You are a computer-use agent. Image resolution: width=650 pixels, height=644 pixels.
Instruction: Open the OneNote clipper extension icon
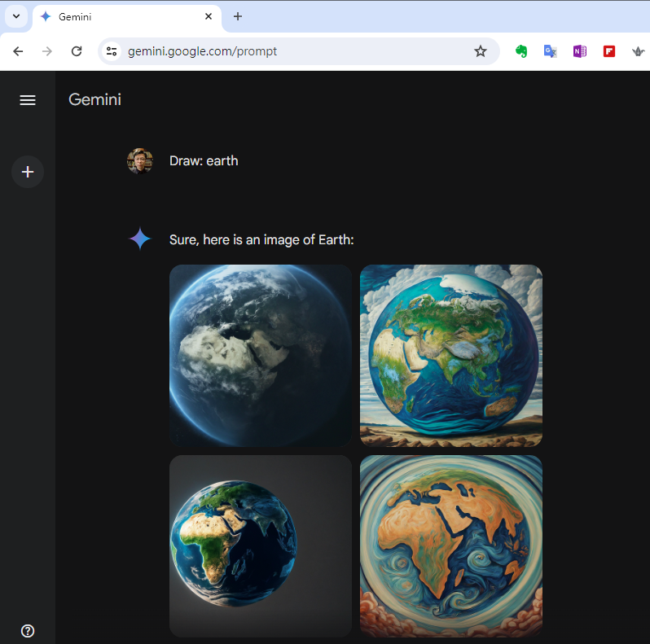579,51
